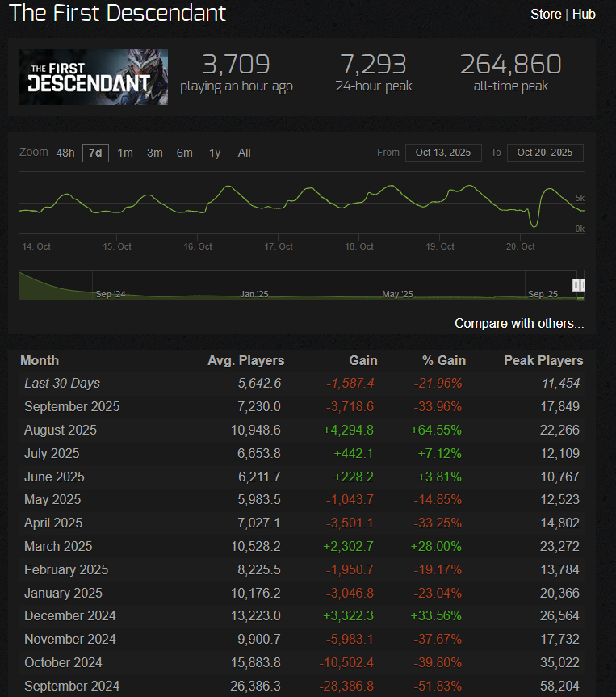
Task: Select the 3m zoom range
Action: (155, 153)
